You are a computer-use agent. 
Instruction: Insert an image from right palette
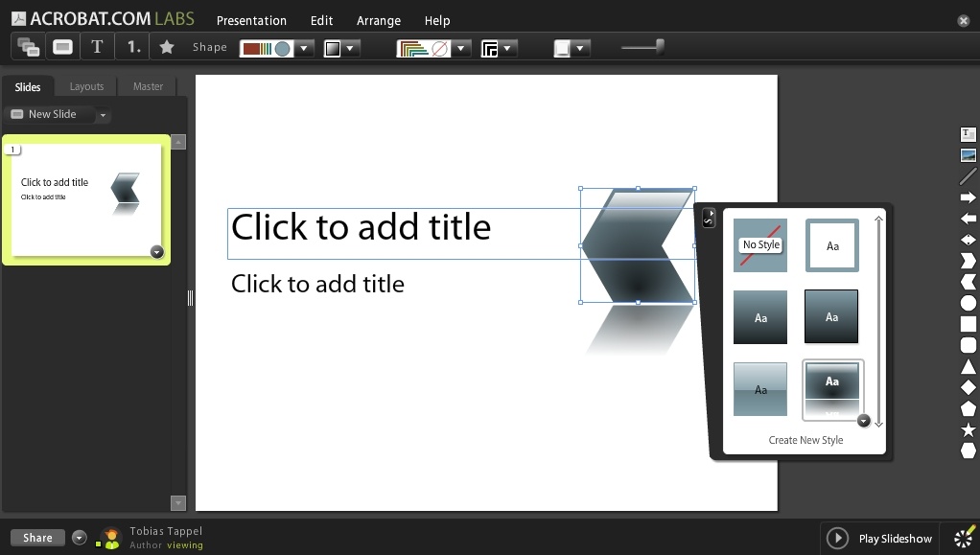coord(968,155)
